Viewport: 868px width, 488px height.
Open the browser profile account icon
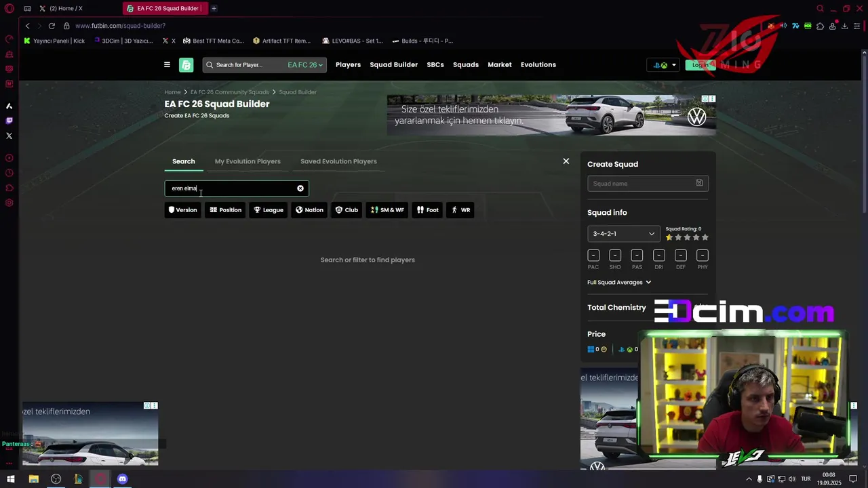click(x=832, y=26)
